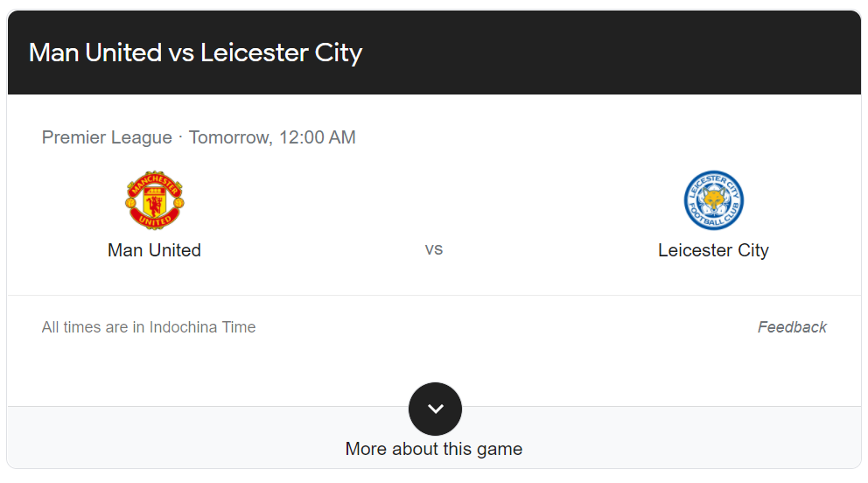Select the Leicester City team name

click(713, 250)
